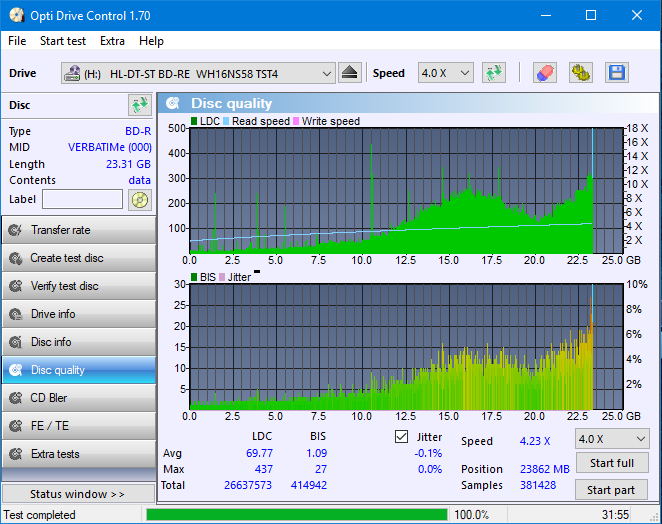Open the Transfer rate page

click(79, 230)
